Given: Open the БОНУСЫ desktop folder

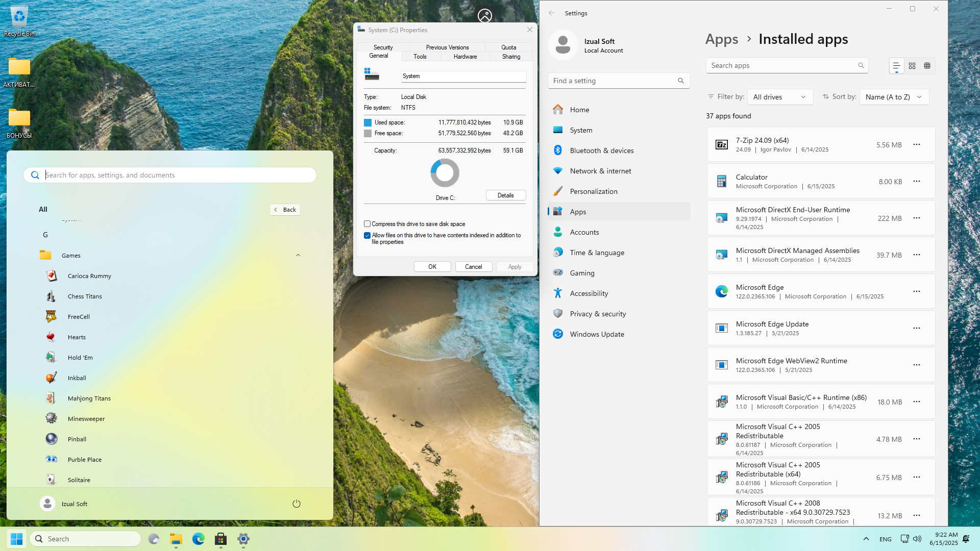Looking at the screenshot, I should (x=19, y=123).
